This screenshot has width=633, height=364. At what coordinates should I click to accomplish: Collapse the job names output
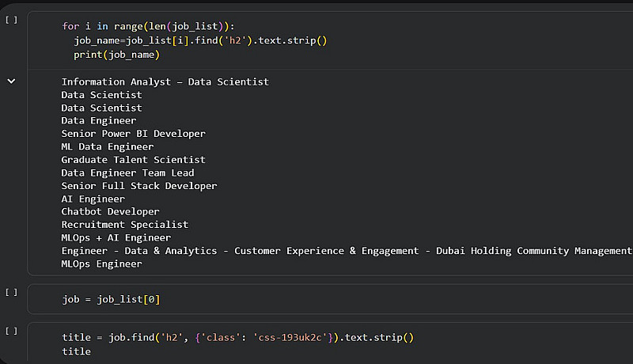(11, 81)
